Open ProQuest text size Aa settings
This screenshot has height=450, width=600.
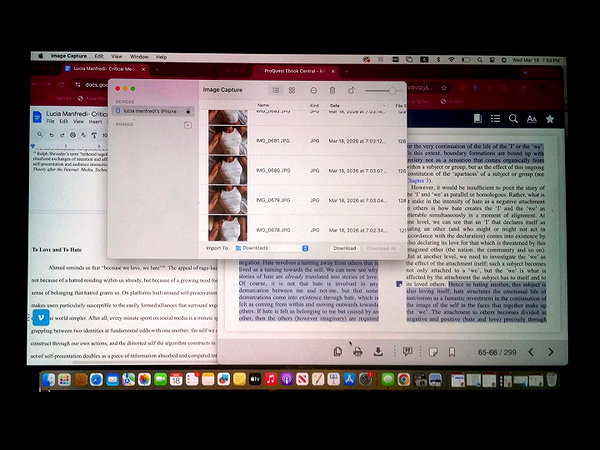532,119
